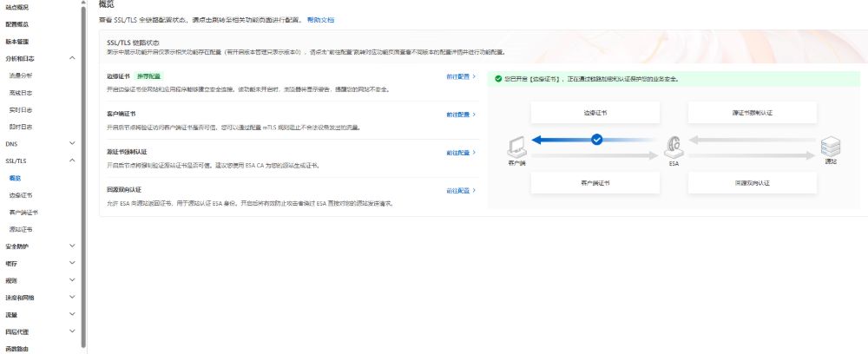
Task: Open the 帮助文档 link
Action: tap(320, 19)
